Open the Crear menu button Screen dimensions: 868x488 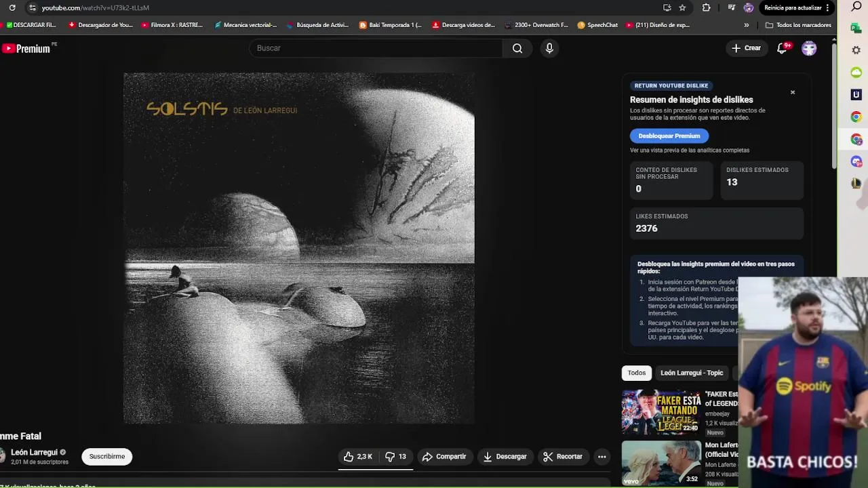[x=746, y=48]
